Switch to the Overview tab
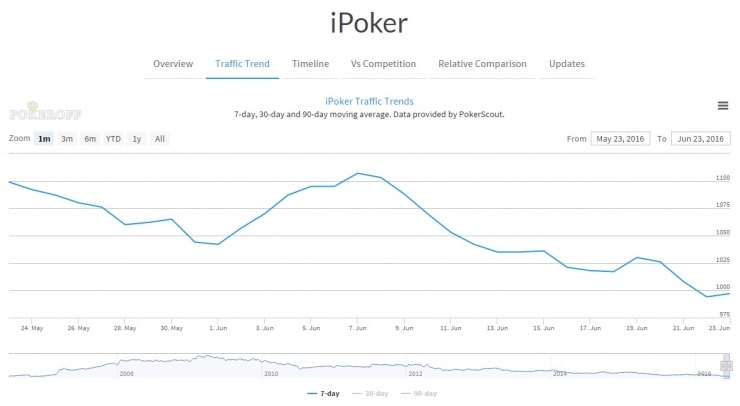The height and width of the screenshot is (406, 740). [x=173, y=64]
